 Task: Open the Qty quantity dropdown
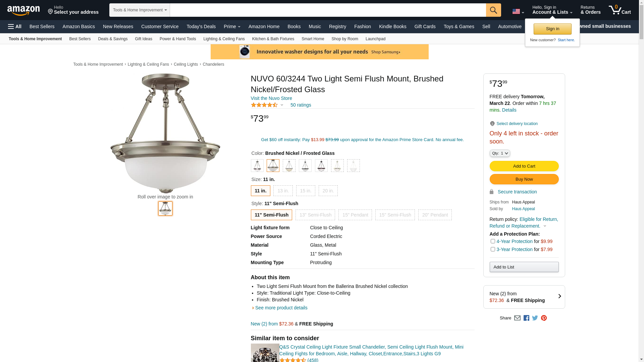pyautogui.click(x=500, y=153)
